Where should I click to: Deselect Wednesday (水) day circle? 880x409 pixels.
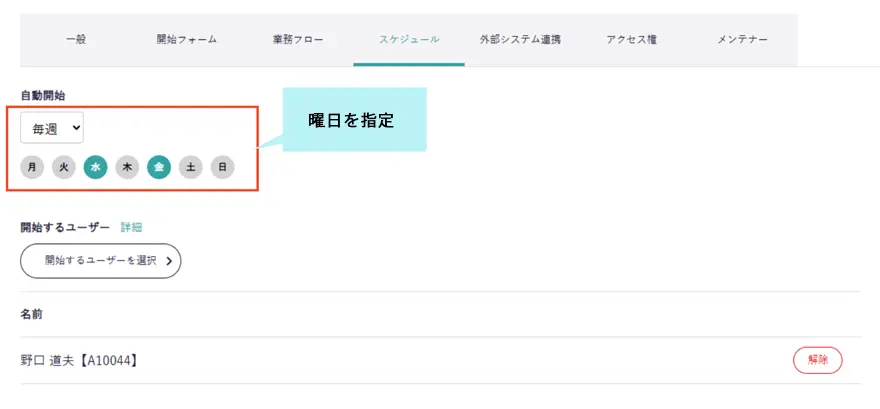pos(96,167)
